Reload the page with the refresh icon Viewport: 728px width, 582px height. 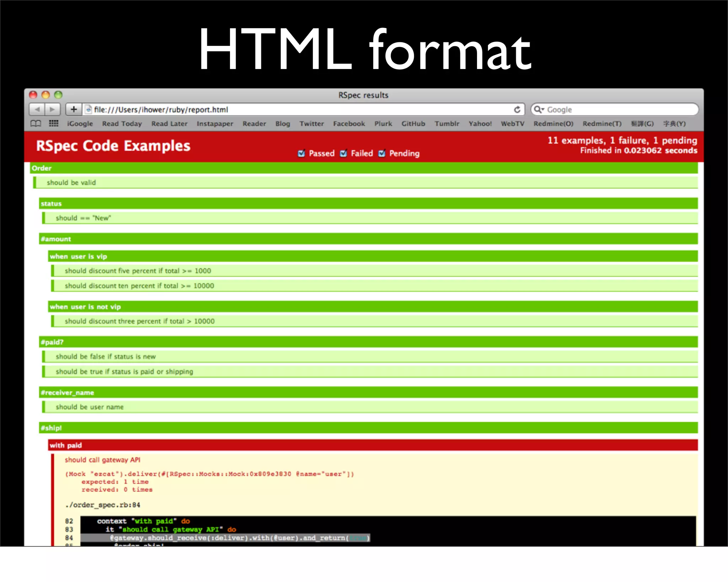(x=517, y=110)
